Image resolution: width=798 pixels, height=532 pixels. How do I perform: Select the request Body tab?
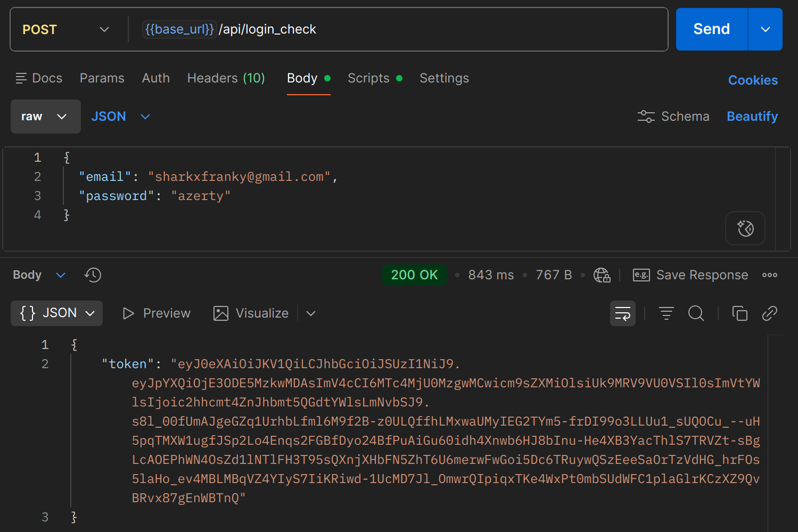(x=309, y=78)
